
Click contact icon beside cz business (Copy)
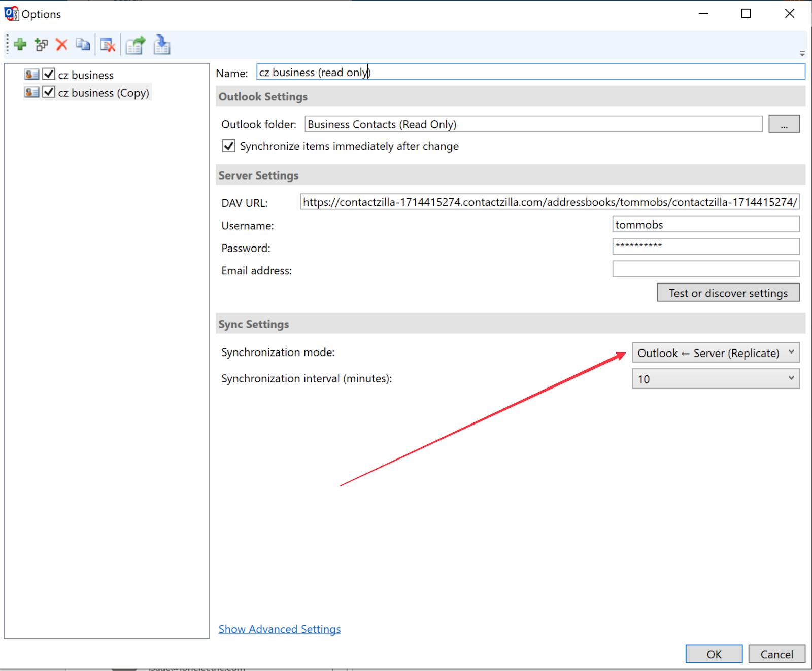pyautogui.click(x=31, y=92)
